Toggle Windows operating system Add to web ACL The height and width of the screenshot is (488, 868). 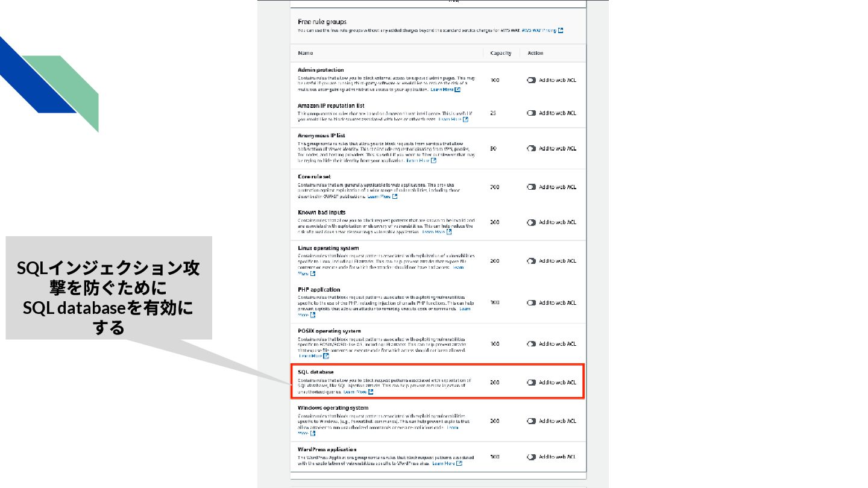(x=531, y=421)
